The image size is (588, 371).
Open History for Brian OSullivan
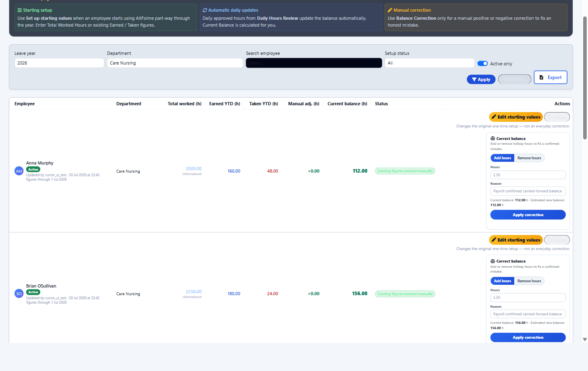[x=557, y=240]
